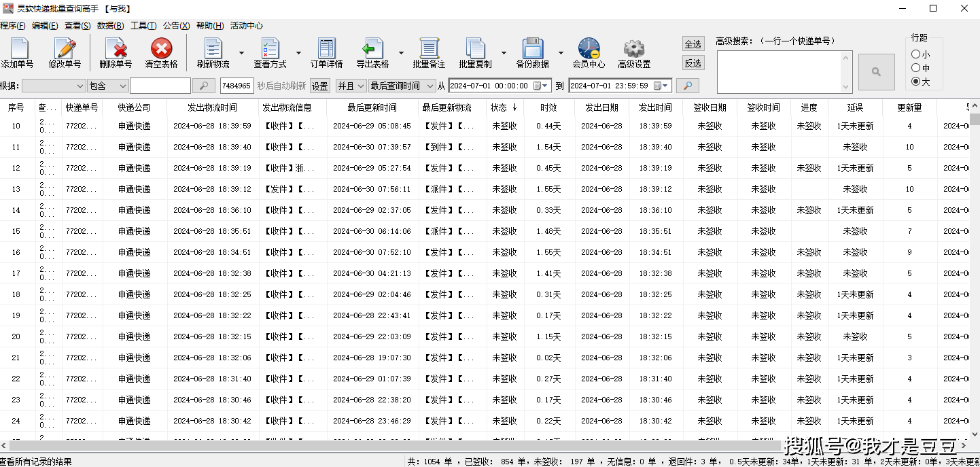Click the date range search magnifier button
Viewport: 980px width, 467px height.
pos(688,86)
